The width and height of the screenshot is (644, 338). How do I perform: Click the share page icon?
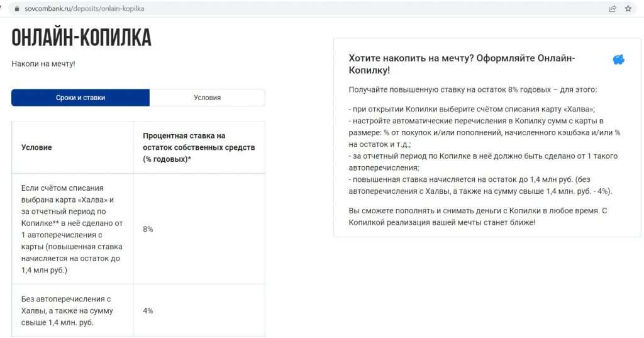pyautogui.click(x=612, y=9)
